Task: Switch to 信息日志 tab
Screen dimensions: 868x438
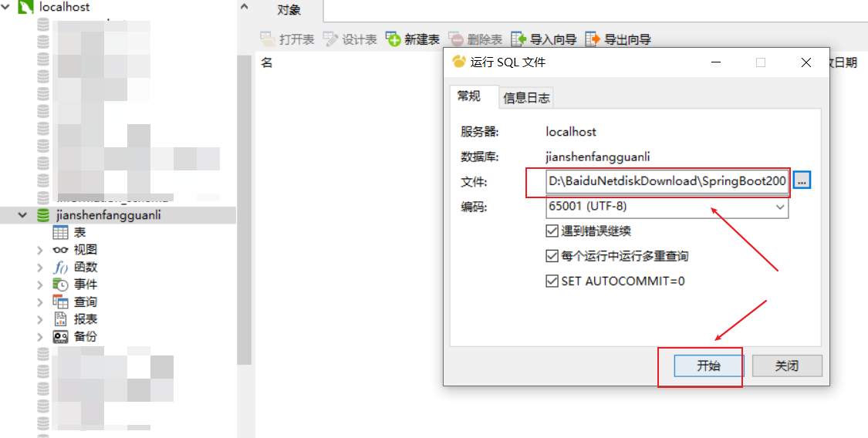Action: [x=526, y=99]
